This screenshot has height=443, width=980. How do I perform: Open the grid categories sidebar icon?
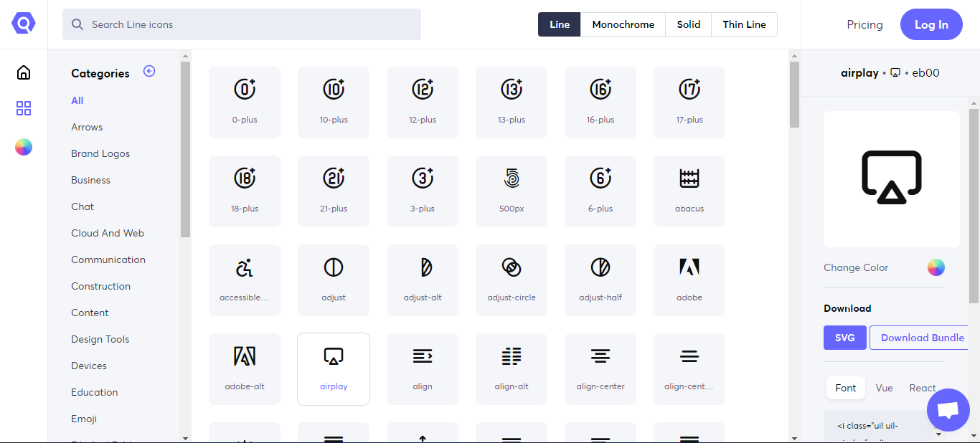[x=24, y=108]
